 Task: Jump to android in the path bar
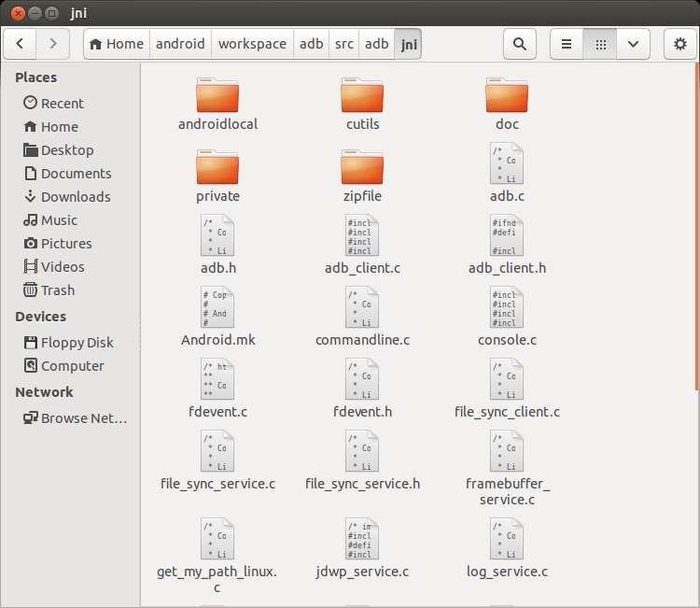coord(180,44)
